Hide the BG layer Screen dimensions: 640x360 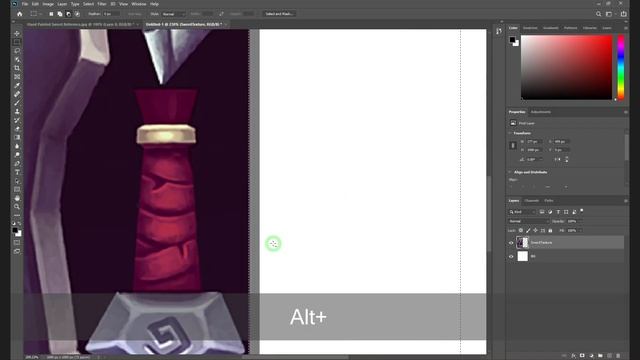click(511, 256)
